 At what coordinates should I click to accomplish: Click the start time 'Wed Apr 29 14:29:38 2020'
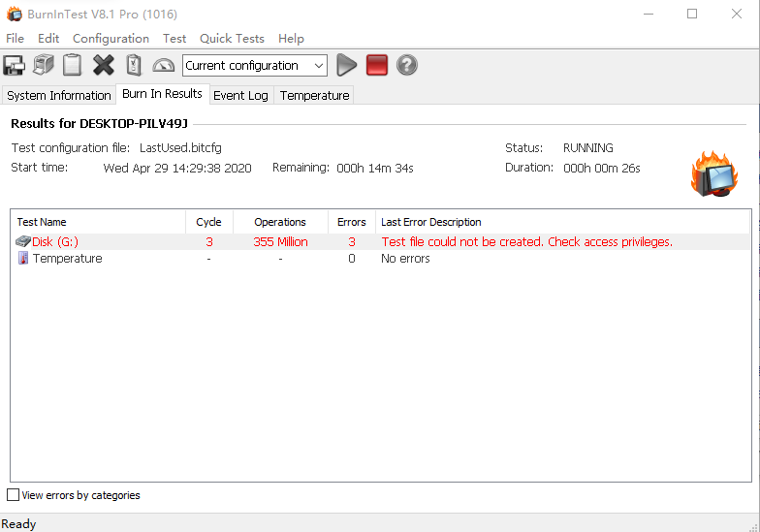click(177, 169)
